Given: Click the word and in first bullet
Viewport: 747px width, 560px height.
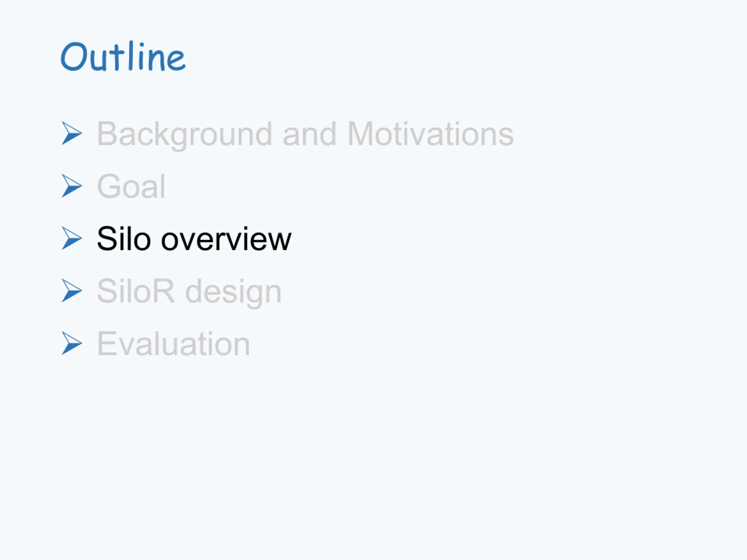Looking at the screenshot, I should (310, 134).
